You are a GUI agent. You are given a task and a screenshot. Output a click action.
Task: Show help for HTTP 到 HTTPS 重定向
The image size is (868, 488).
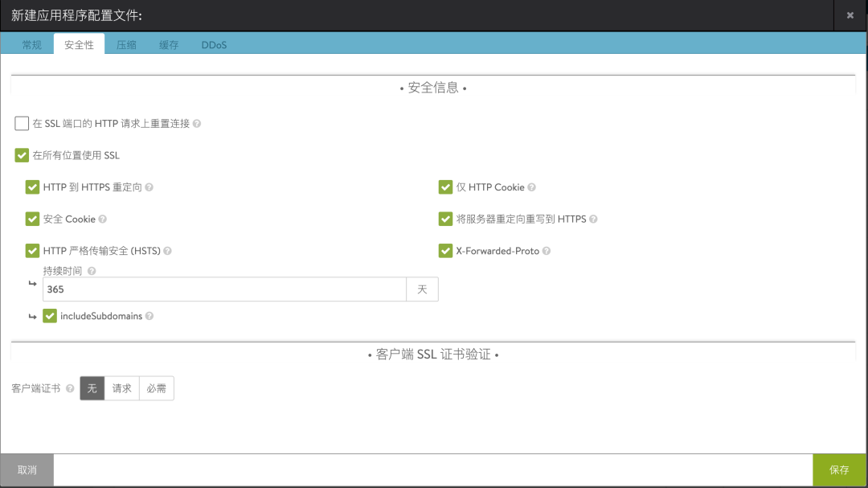point(149,187)
